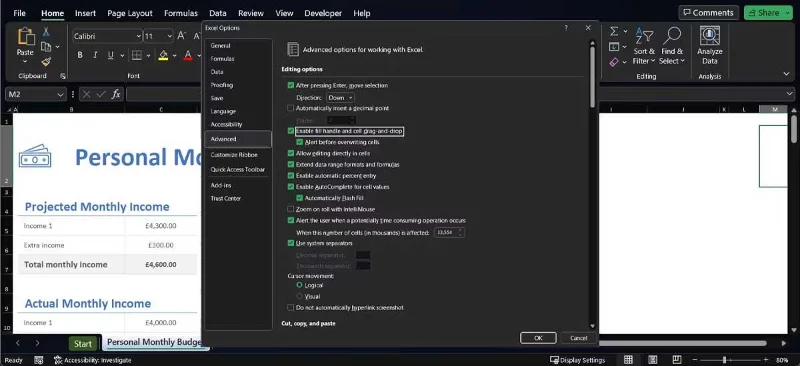Click the Clear eraser icon

click(x=614, y=62)
